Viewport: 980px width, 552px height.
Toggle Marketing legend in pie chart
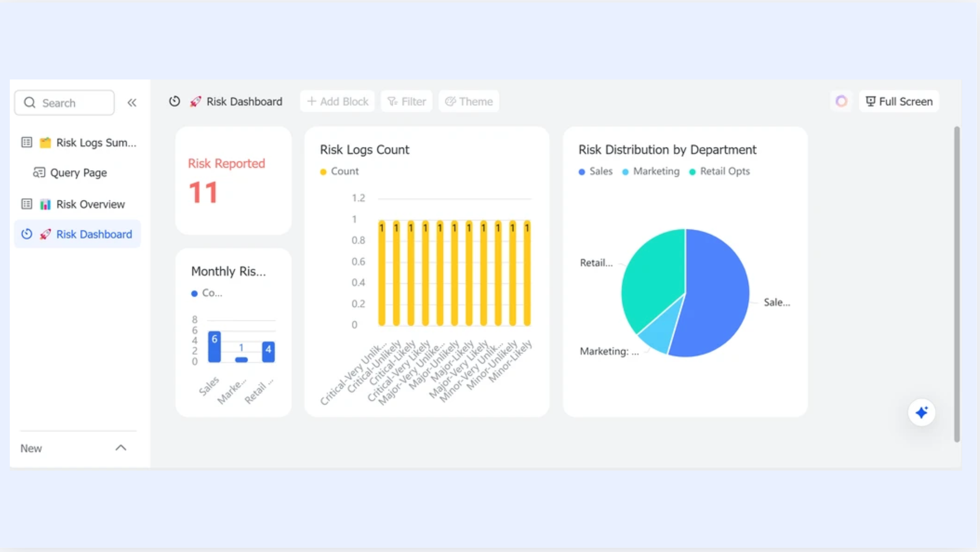click(x=650, y=171)
